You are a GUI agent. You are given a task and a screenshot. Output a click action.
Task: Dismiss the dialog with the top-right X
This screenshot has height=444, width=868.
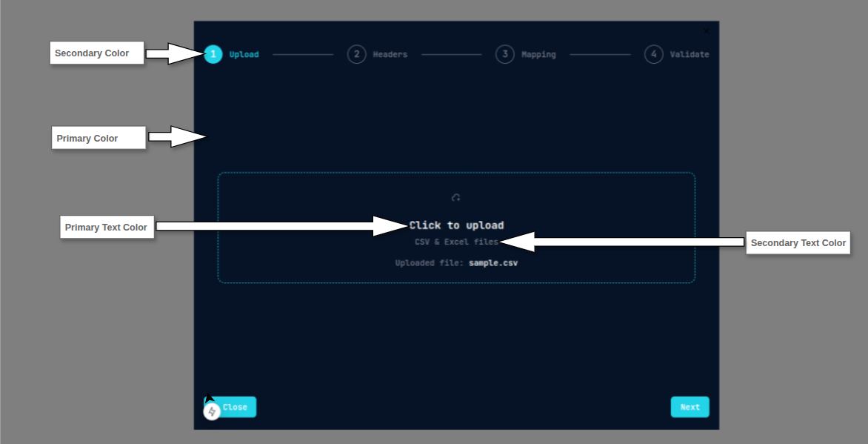[706, 31]
